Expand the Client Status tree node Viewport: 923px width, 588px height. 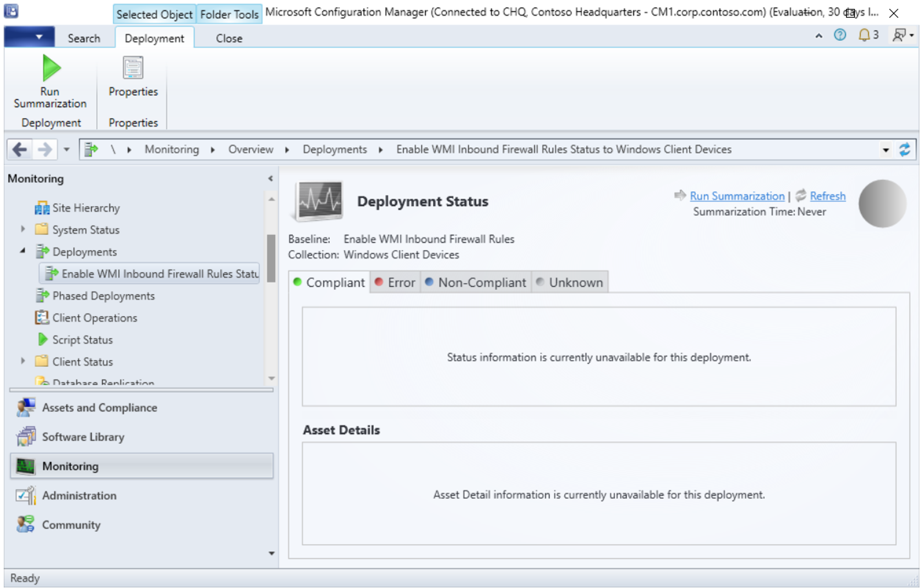pyautogui.click(x=23, y=361)
